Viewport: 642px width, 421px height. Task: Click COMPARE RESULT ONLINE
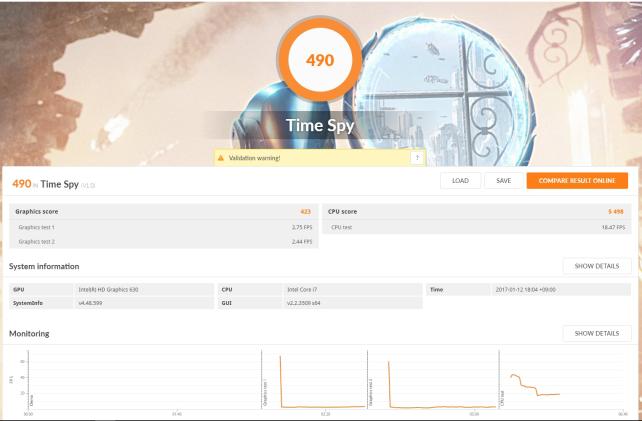pos(577,181)
